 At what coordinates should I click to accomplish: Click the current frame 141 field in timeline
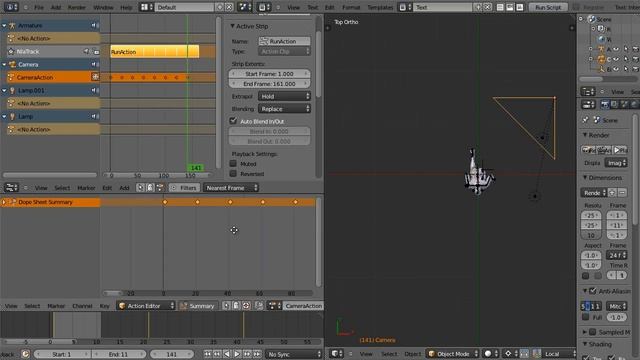point(171,354)
